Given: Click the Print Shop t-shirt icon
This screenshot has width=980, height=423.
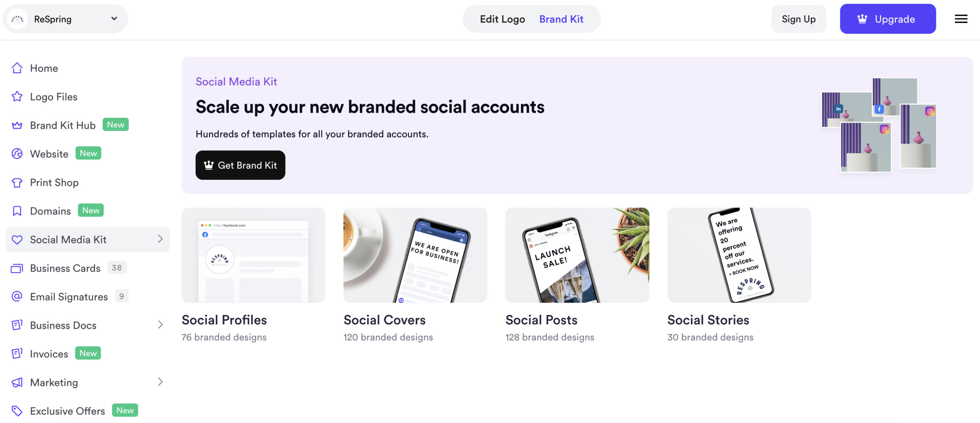Looking at the screenshot, I should (17, 182).
